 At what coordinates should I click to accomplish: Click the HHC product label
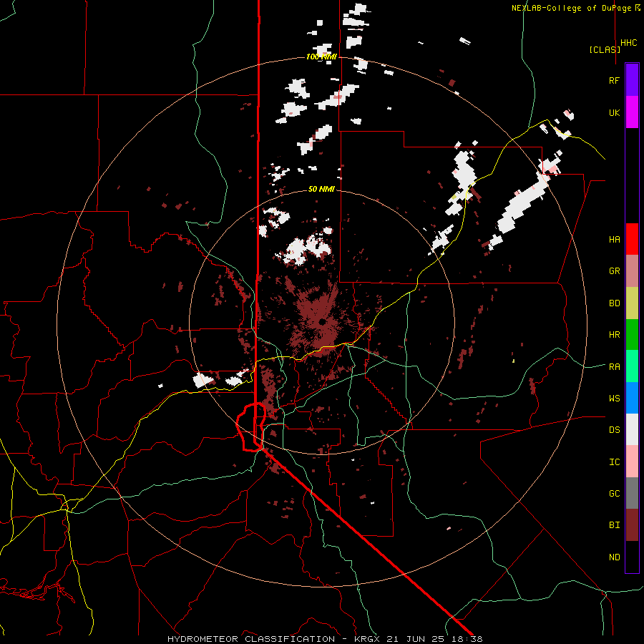click(x=629, y=43)
